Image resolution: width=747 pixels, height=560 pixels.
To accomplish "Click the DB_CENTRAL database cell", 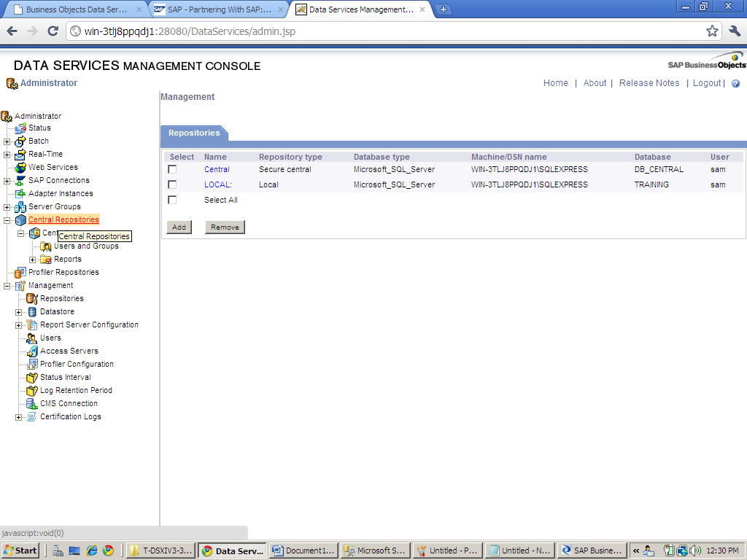I will point(659,169).
